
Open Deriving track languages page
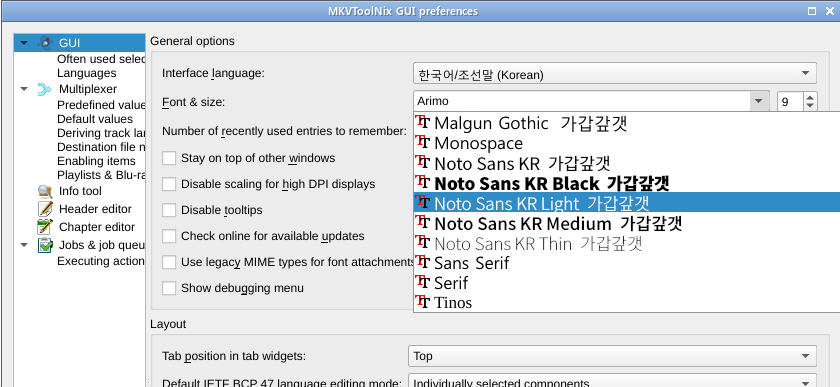[x=101, y=133]
